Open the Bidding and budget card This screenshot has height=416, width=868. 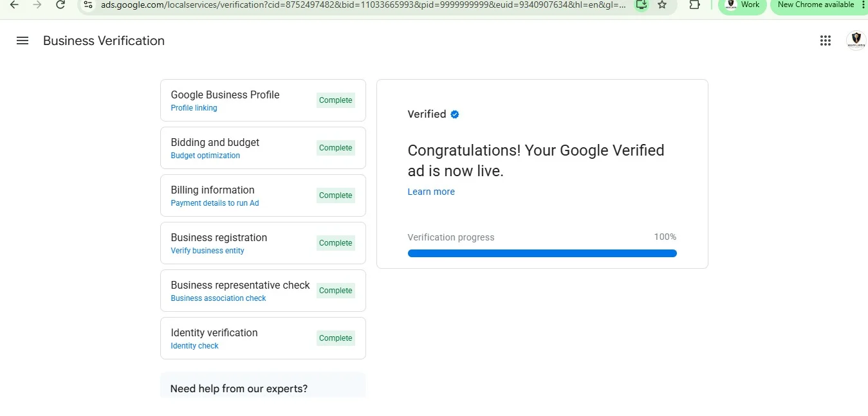click(x=263, y=148)
